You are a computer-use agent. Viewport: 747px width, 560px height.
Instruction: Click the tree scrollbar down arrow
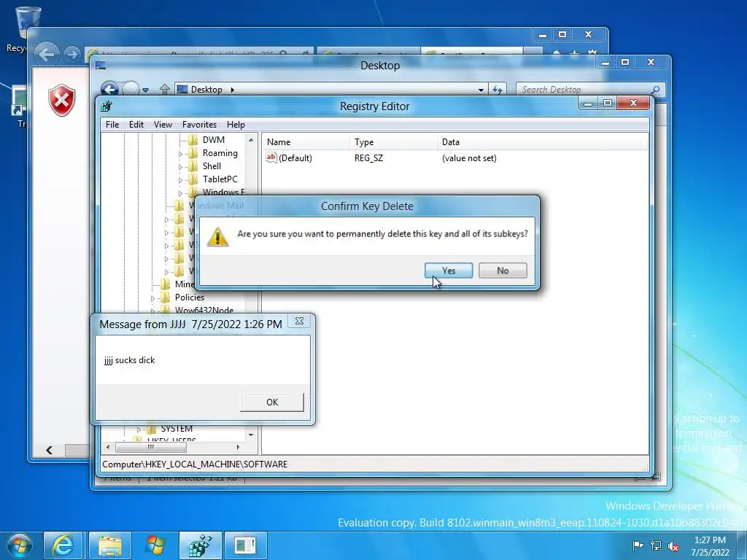tap(251, 435)
